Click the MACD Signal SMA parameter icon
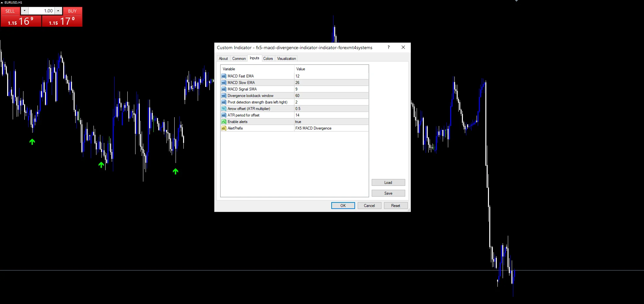 point(223,89)
